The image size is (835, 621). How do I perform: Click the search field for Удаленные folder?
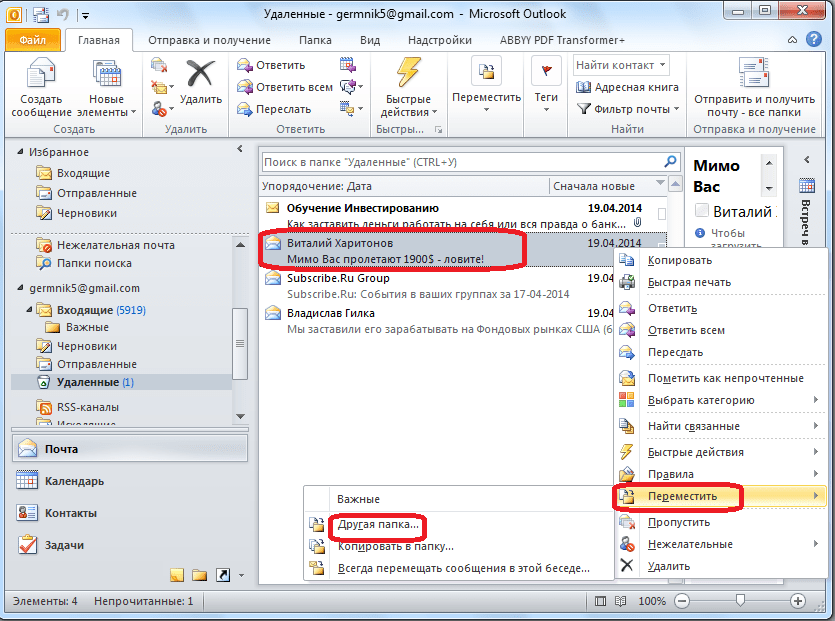tap(460, 162)
